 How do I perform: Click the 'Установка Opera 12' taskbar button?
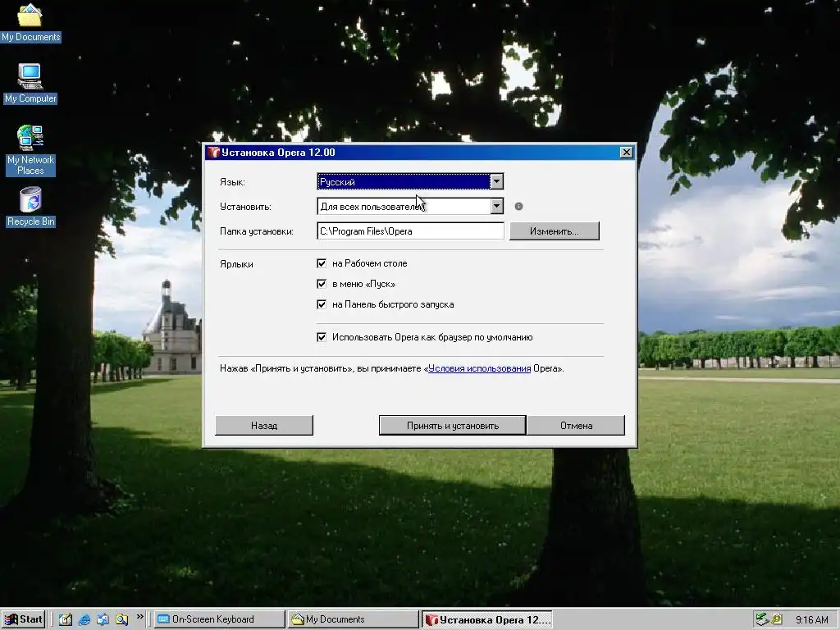(487, 619)
